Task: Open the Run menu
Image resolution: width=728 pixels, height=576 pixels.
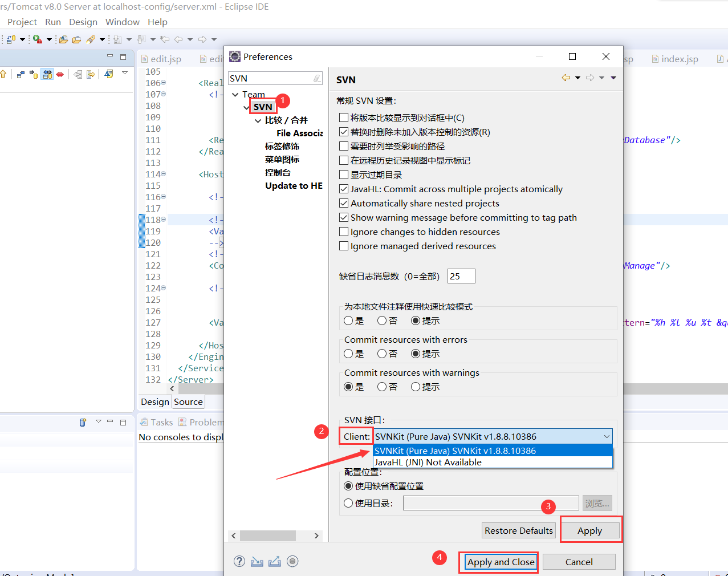Action: 53,22
